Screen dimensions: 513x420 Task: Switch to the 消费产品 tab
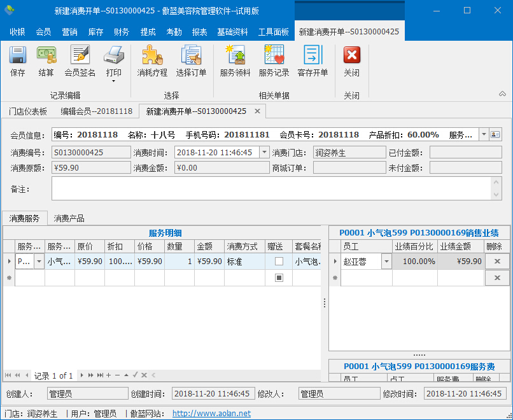coord(69,218)
